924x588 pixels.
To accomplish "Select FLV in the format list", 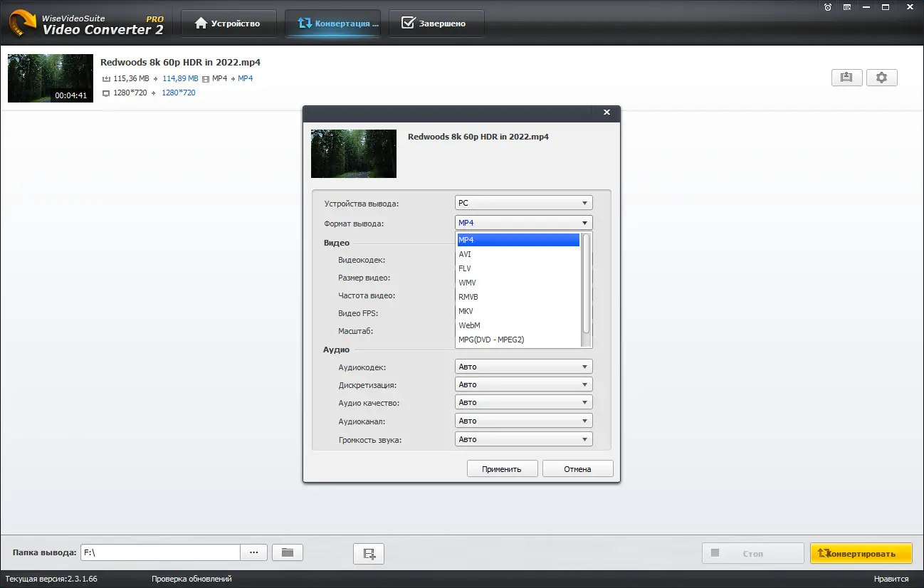I will pos(518,268).
